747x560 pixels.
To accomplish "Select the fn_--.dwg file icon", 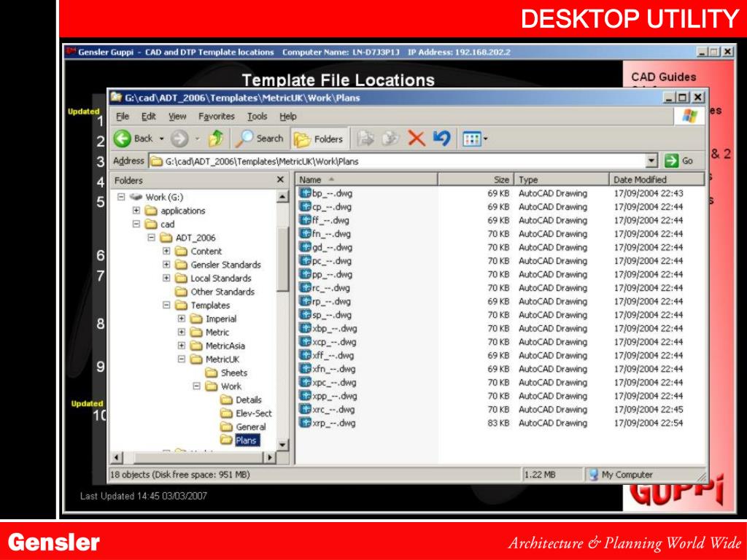I will pos(305,233).
